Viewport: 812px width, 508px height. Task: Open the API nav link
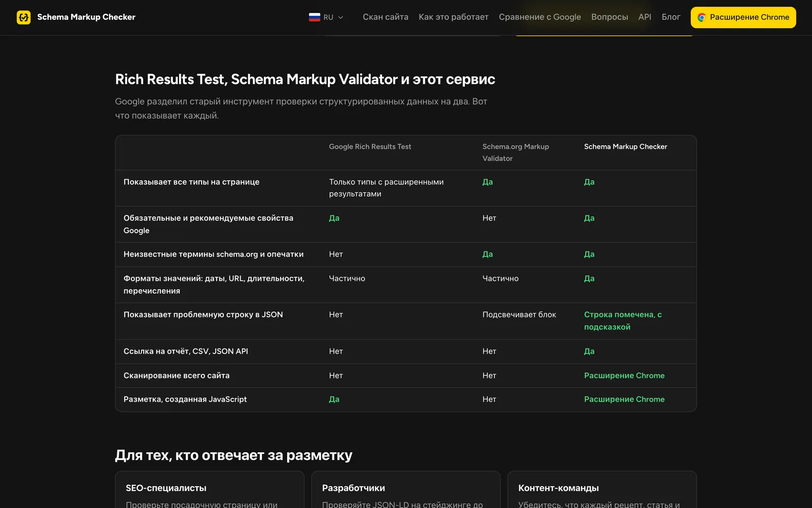tap(645, 17)
